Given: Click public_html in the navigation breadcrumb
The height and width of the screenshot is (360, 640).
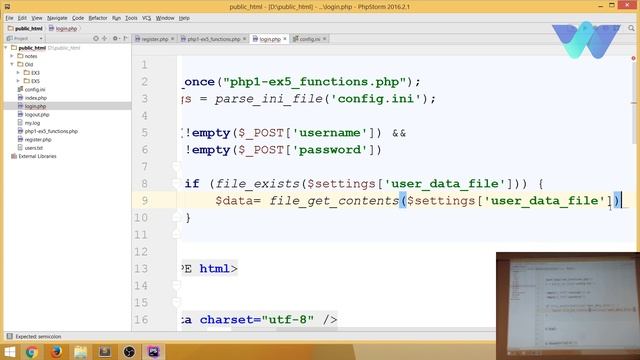Looking at the screenshot, I should click(x=25, y=29).
